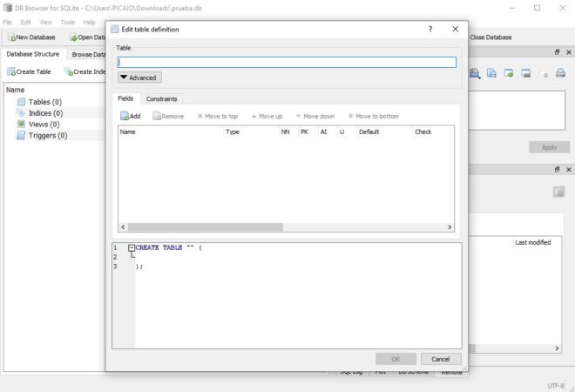Viewport: 575px width, 392px height.
Task: Expand the Advanced options section
Action: (139, 78)
